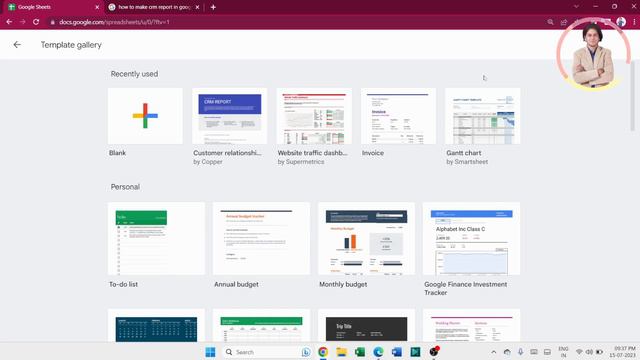Click the lock icon in the address bar
The height and width of the screenshot is (360, 640).
(x=52, y=22)
